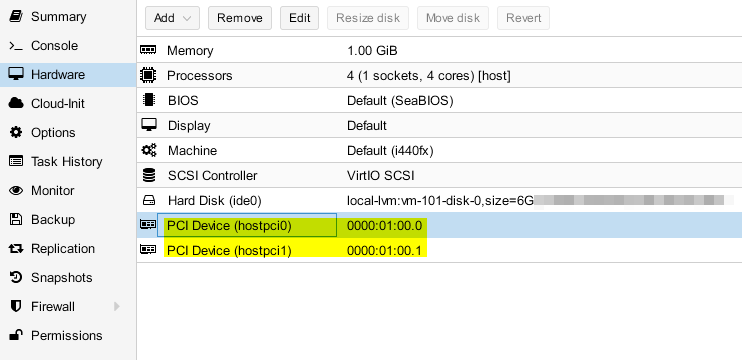Click the Summary book icon

tap(16, 17)
